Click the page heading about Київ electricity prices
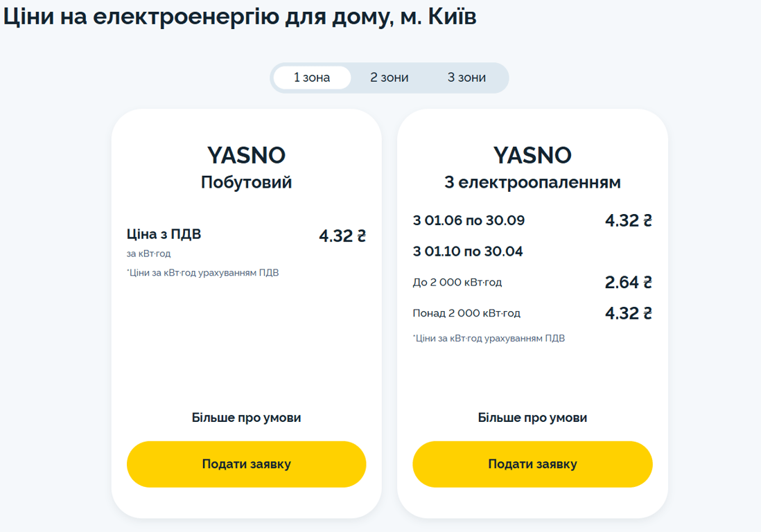The width and height of the screenshot is (761, 532). [240, 18]
